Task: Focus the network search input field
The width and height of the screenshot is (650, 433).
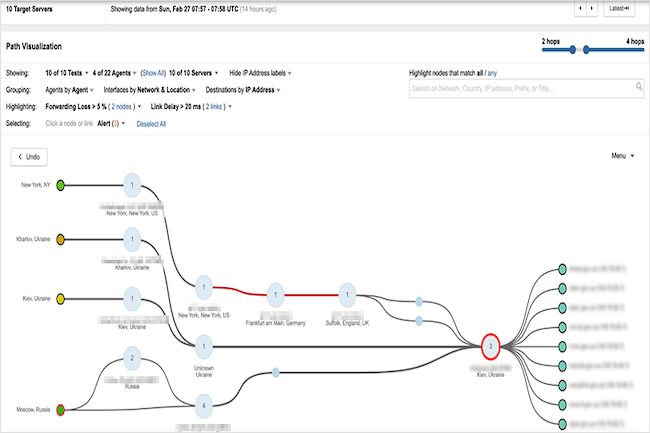Action: click(x=520, y=88)
